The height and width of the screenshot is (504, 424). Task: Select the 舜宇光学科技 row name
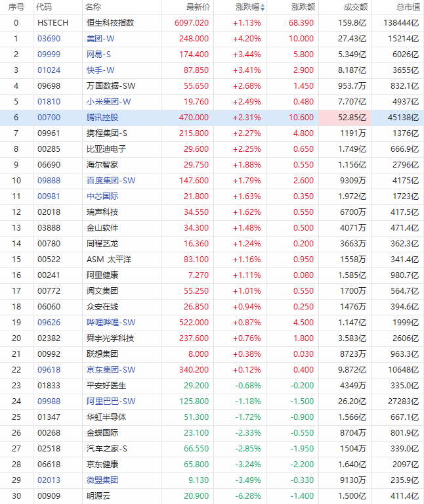[110, 338]
